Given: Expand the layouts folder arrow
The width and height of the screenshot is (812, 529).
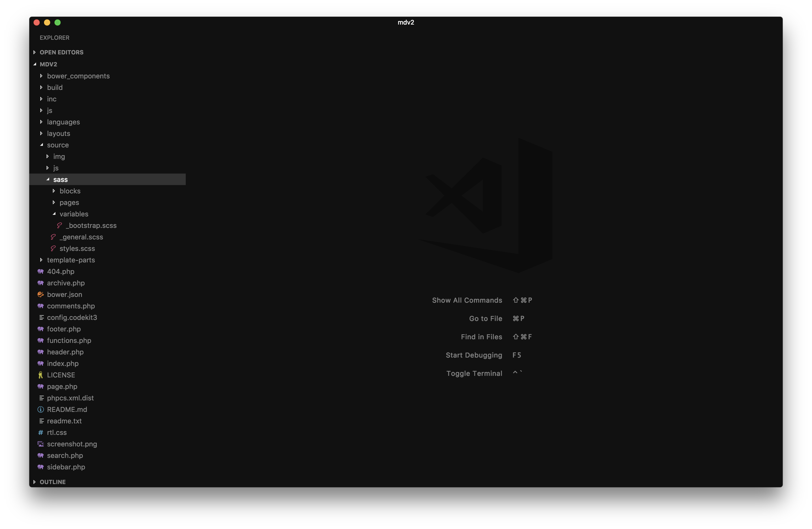Looking at the screenshot, I should 41,133.
